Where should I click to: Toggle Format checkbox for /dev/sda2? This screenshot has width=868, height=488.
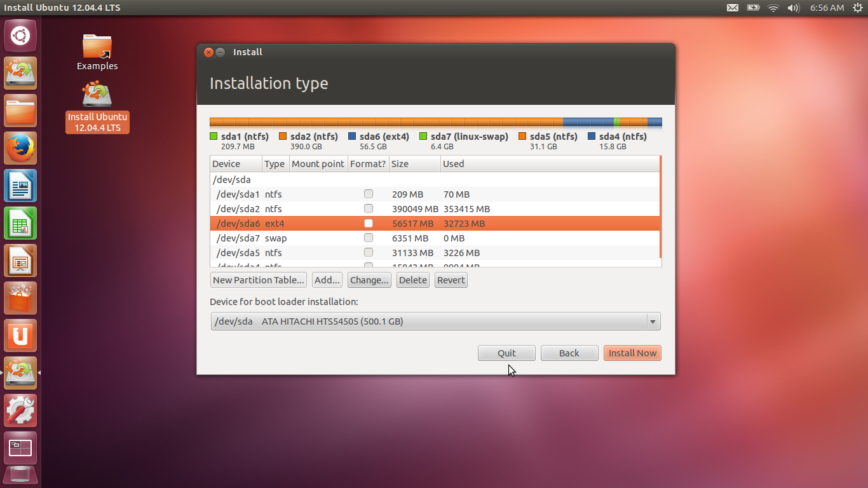[x=369, y=208]
